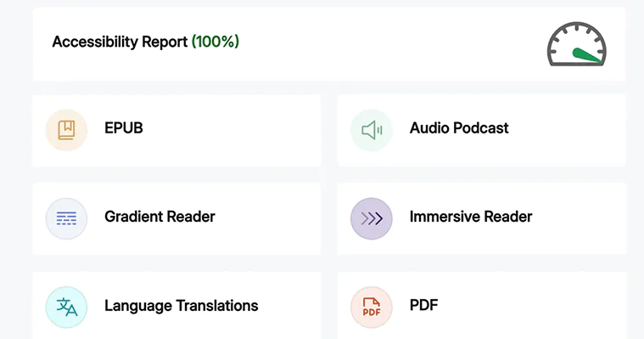
Task: Click the Language Translations icon
Action: coord(66,307)
